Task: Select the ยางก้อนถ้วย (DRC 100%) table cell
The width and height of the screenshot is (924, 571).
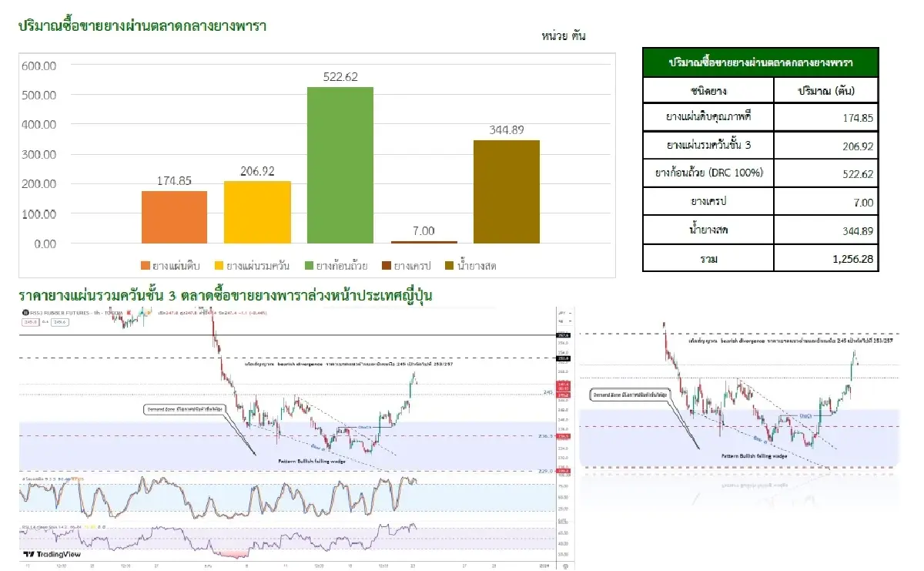Action: pos(708,173)
